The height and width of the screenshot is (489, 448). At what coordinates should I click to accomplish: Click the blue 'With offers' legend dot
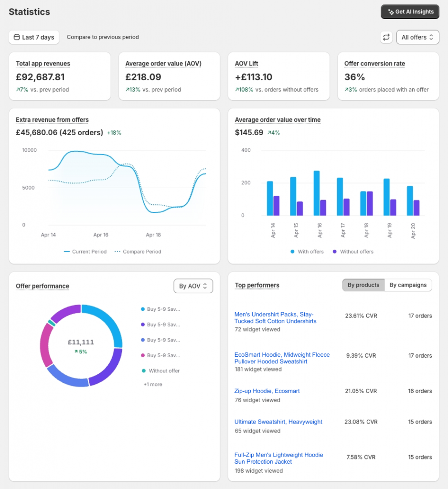(292, 252)
